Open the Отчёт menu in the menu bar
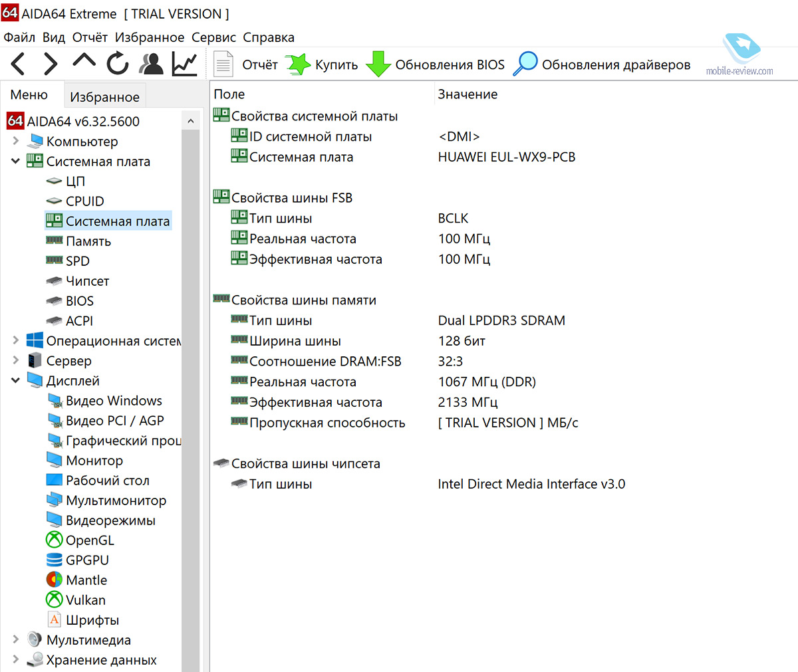This screenshot has width=798, height=672. point(90,37)
